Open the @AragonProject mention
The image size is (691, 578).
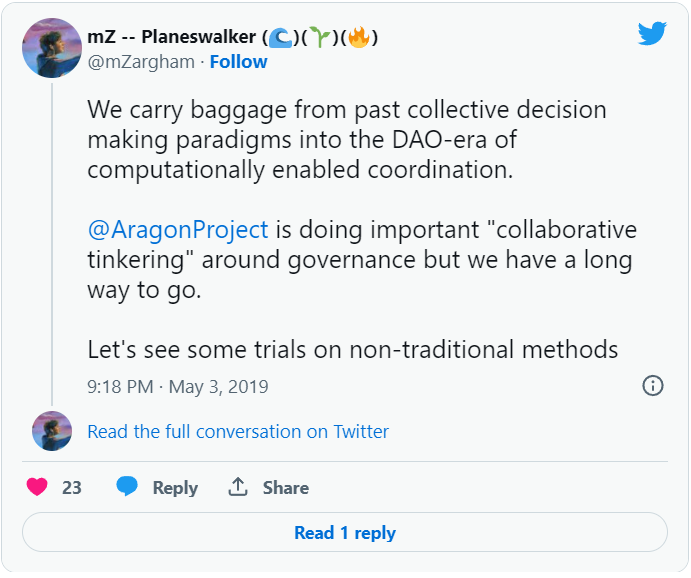178,229
